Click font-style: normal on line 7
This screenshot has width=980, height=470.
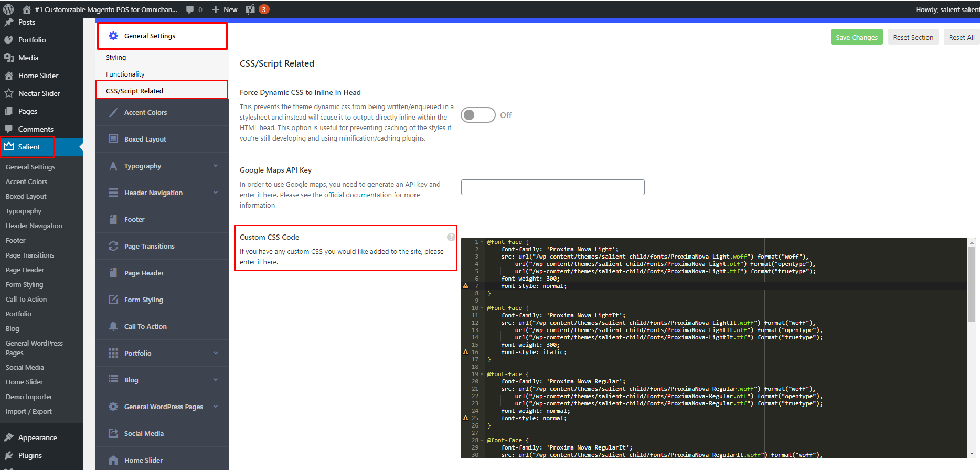click(534, 286)
